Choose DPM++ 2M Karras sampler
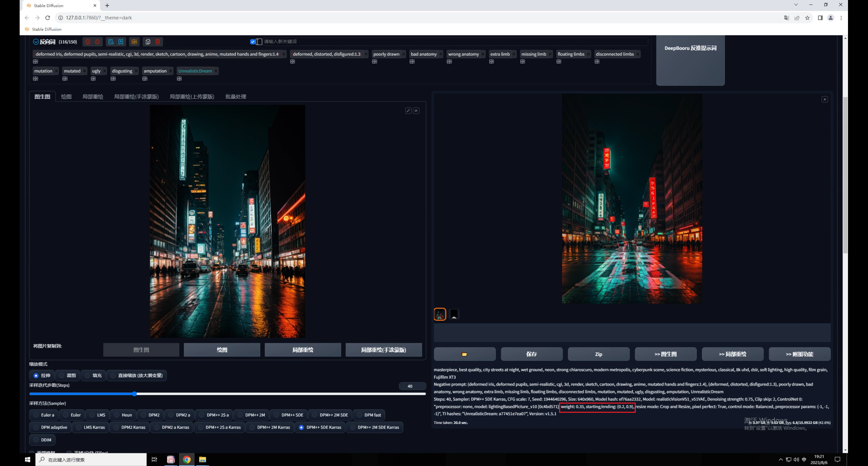Viewport: 868px width, 466px height. coord(252,427)
